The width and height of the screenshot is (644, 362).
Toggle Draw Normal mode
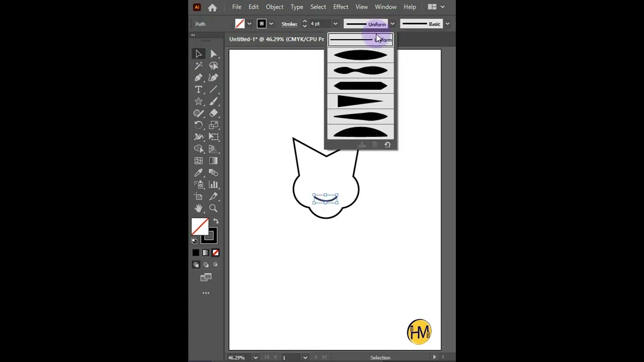196,264
